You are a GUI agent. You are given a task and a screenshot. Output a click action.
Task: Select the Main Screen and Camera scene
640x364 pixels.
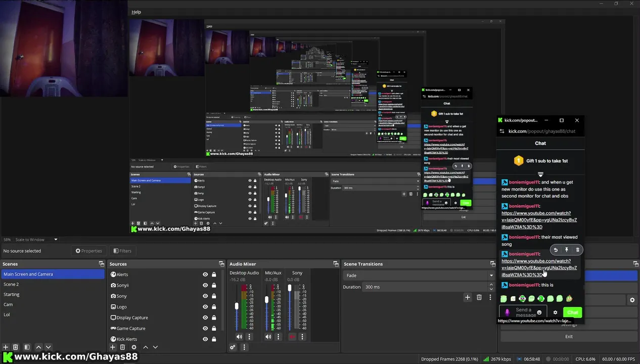tap(53, 274)
